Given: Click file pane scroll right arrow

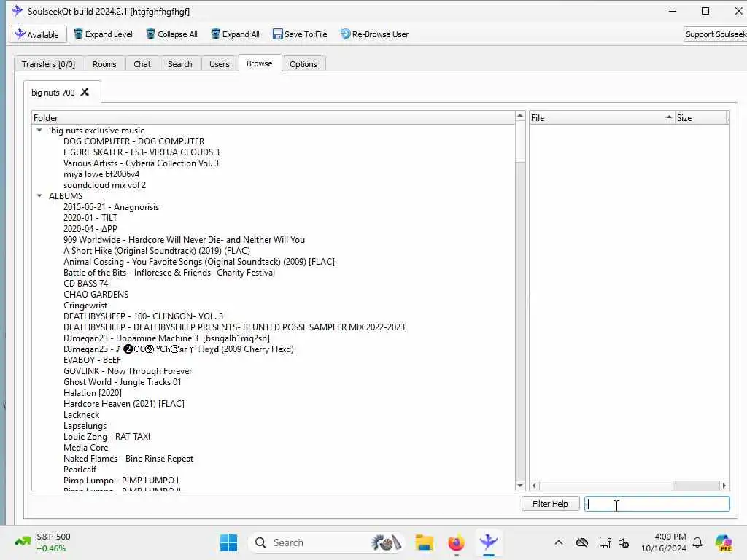Looking at the screenshot, I should (724, 486).
